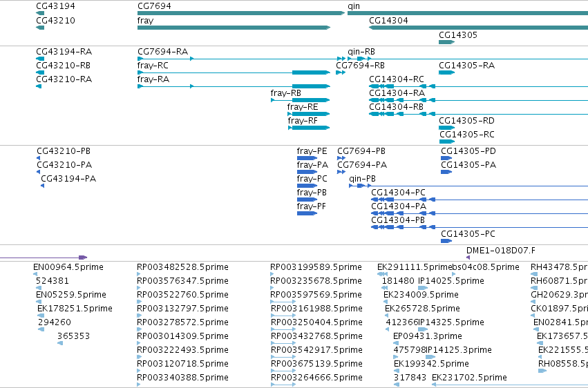This screenshot has width=588, height=388.
Task: Click protein feature fray-PA
Action: 307,172
